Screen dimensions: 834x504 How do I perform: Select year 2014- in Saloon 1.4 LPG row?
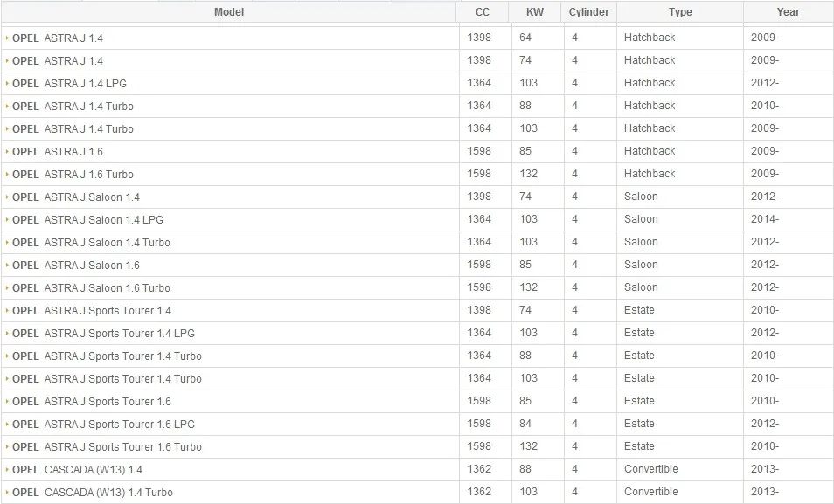click(x=765, y=219)
